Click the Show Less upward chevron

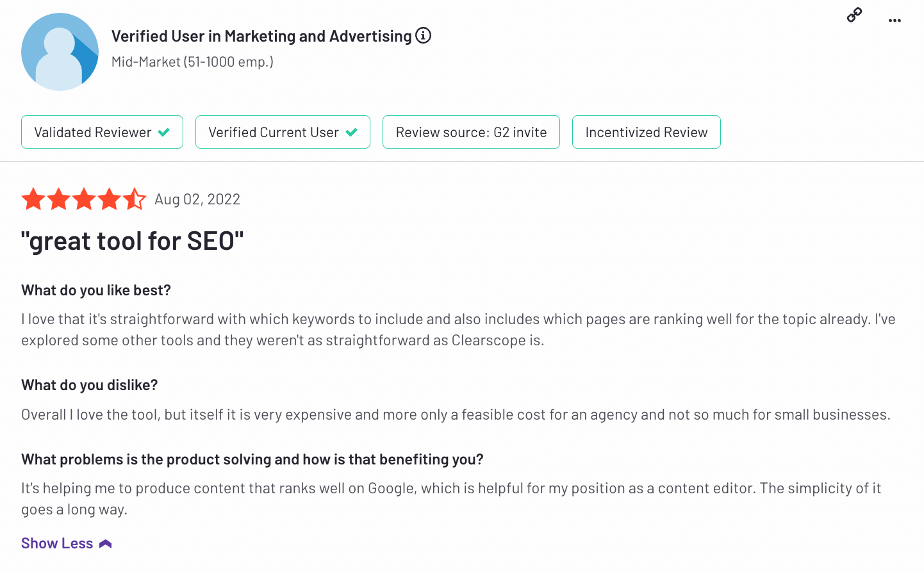tap(106, 544)
